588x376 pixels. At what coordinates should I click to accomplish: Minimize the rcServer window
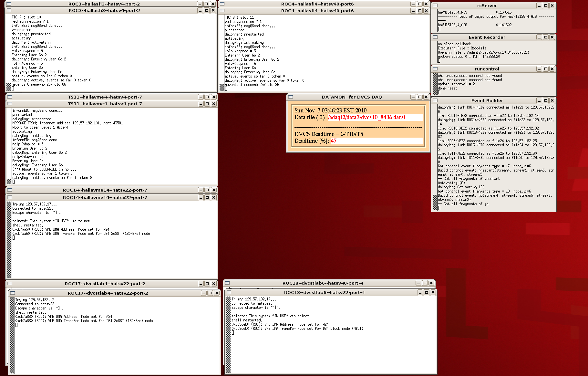(539, 5)
